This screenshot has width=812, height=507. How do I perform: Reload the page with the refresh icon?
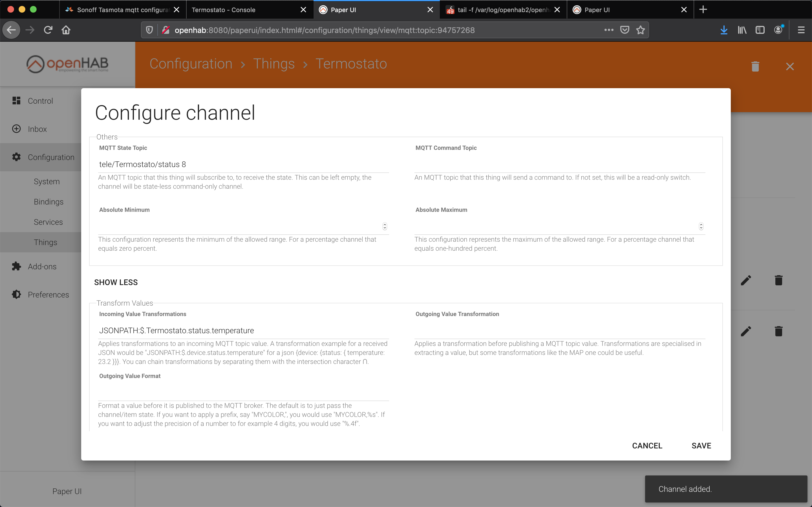(48, 30)
